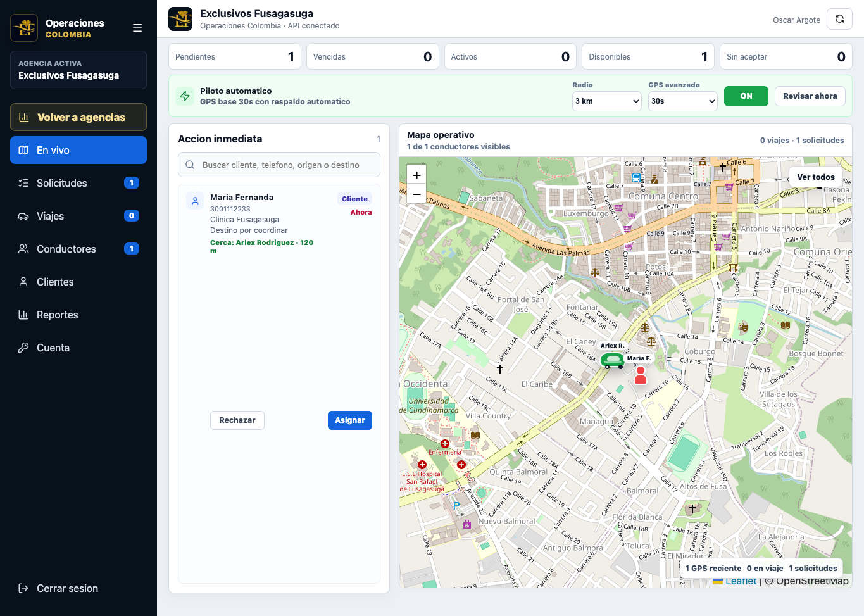Click the Oscar Argote user name
The width and height of the screenshot is (864, 616).
click(796, 20)
